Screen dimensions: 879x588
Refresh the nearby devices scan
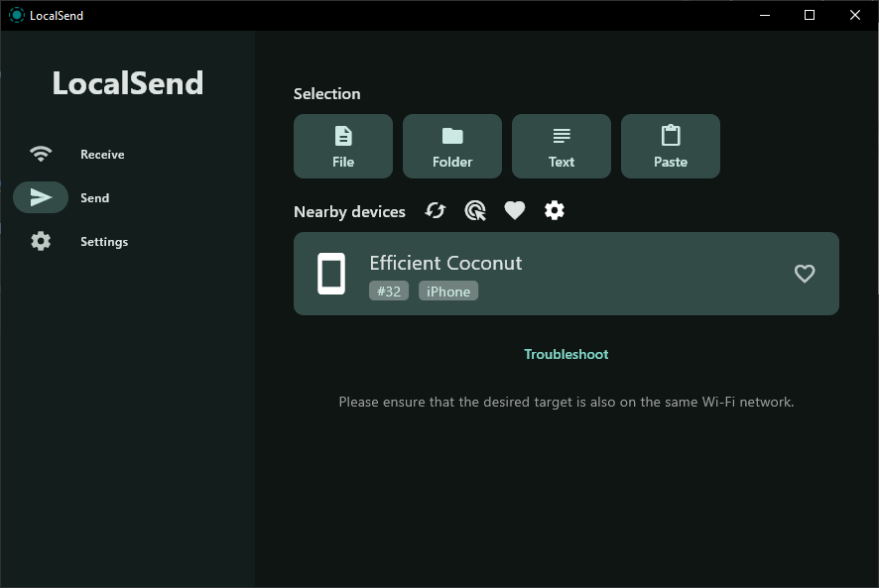pyautogui.click(x=435, y=210)
